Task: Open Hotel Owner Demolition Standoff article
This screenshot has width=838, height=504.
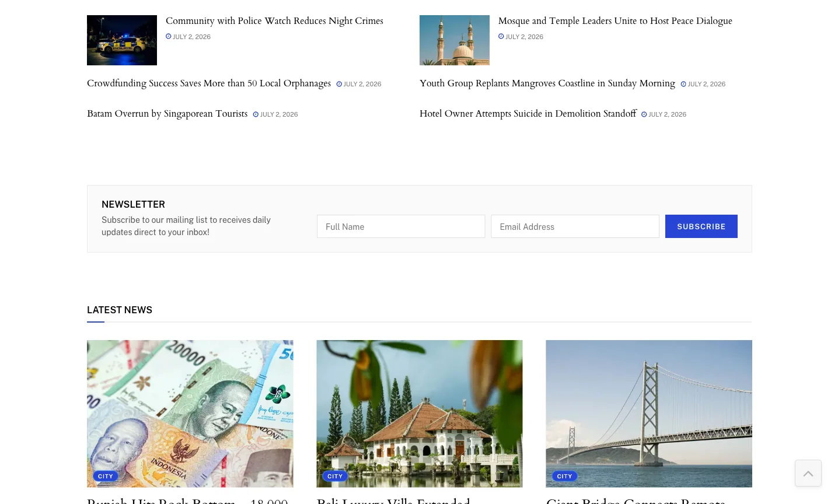Action: (x=528, y=114)
